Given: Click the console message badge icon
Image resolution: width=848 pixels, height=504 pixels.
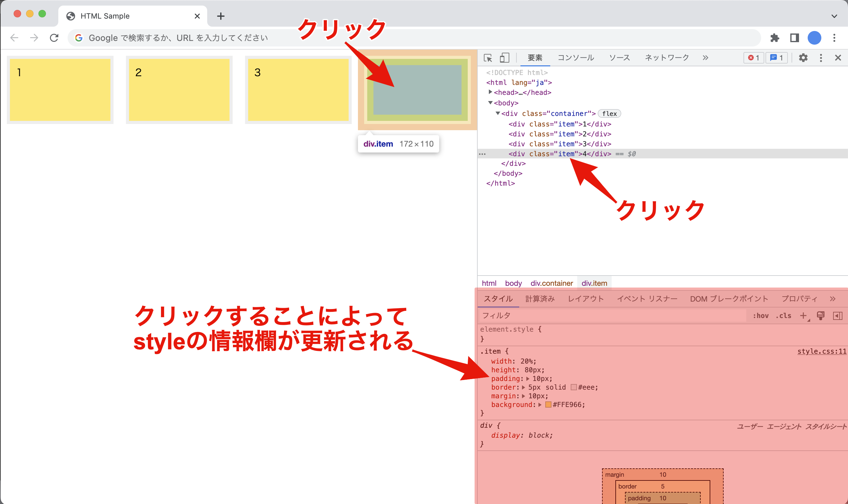Looking at the screenshot, I should (777, 58).
